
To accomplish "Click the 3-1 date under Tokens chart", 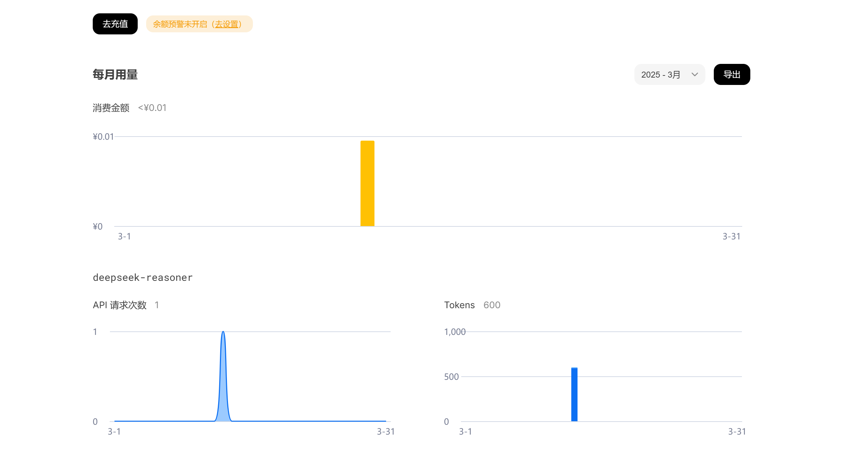I will 465,431.
